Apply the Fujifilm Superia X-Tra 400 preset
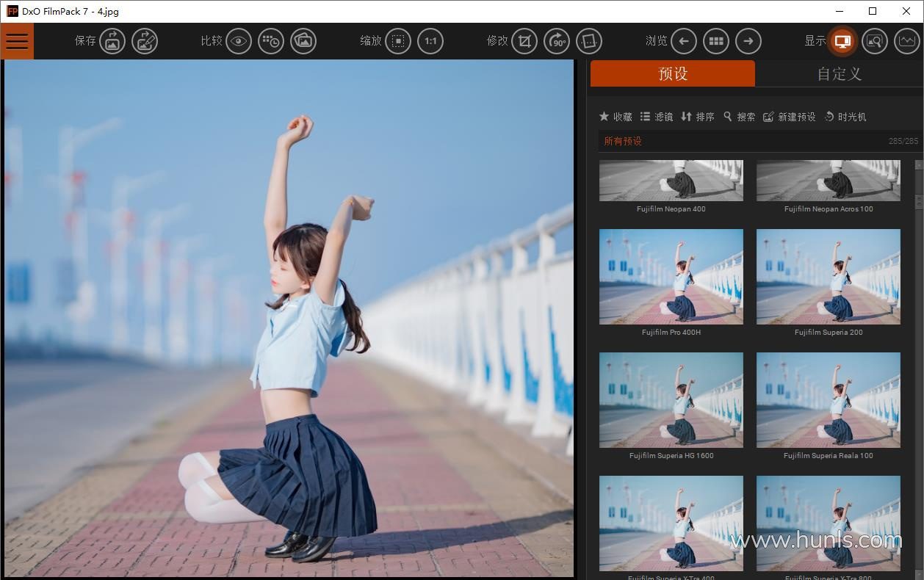This screenshot has height=580, width=924. [671, 523]
